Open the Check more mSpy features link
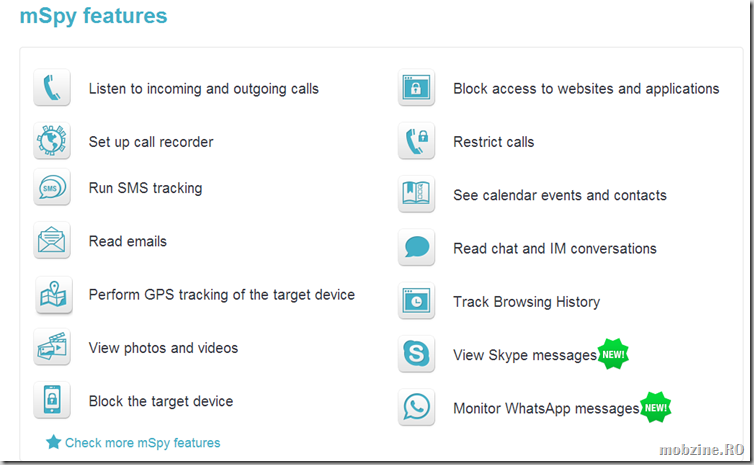 tap(142, 443)
